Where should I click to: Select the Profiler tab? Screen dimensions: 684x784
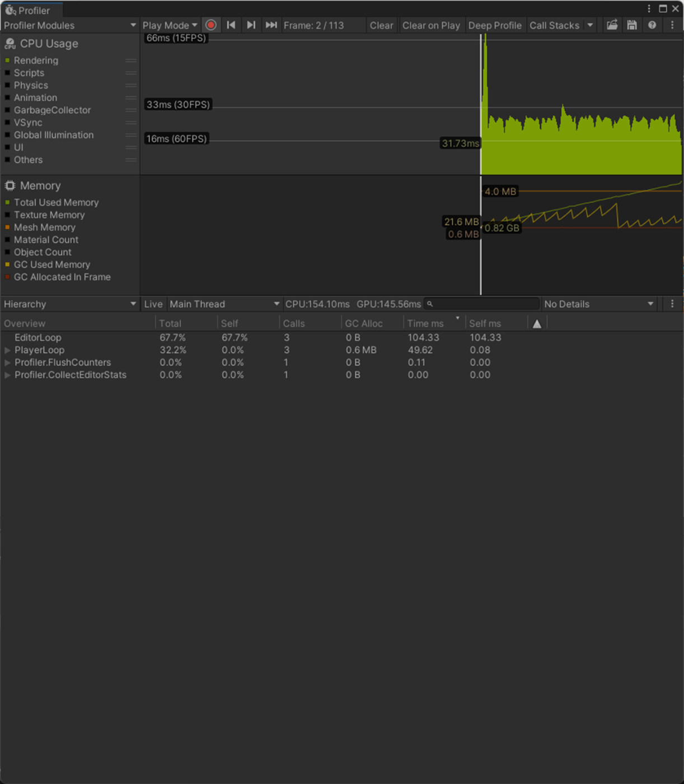click(x=31, y=10)
